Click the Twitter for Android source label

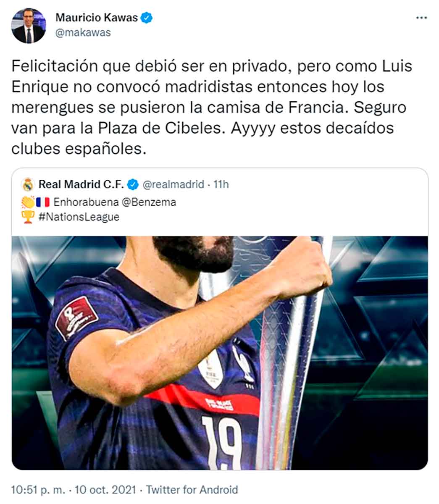click(192, 490)
